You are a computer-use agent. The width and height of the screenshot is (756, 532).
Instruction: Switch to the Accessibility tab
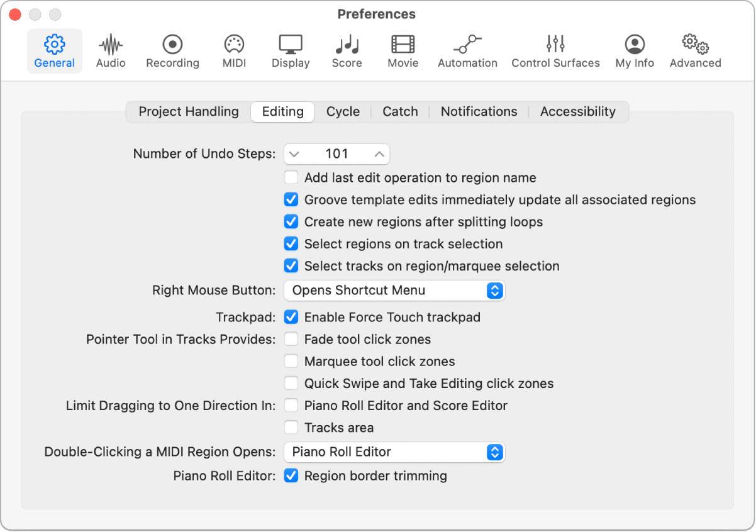[x=577, y=111]
